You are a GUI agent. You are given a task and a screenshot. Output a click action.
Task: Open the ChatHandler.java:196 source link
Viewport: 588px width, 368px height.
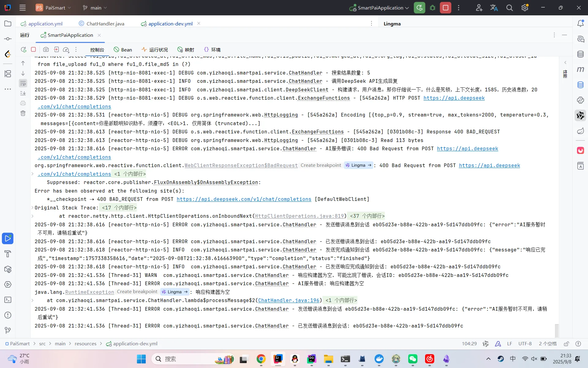[x=288, y=301]
